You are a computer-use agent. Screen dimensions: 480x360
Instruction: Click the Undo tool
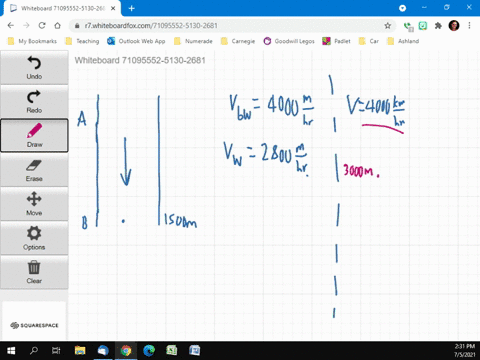point(34,67)
